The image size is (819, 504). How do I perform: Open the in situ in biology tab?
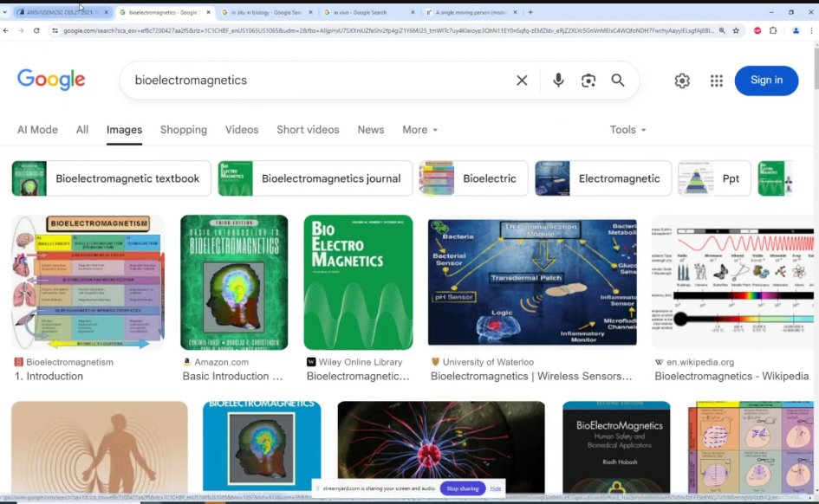click(x=266, y=12)
